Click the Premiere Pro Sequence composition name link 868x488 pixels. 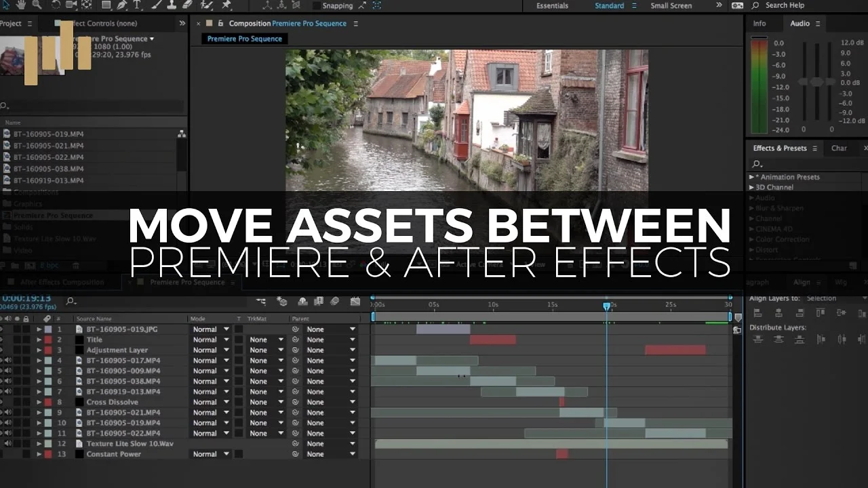[309, 23]
